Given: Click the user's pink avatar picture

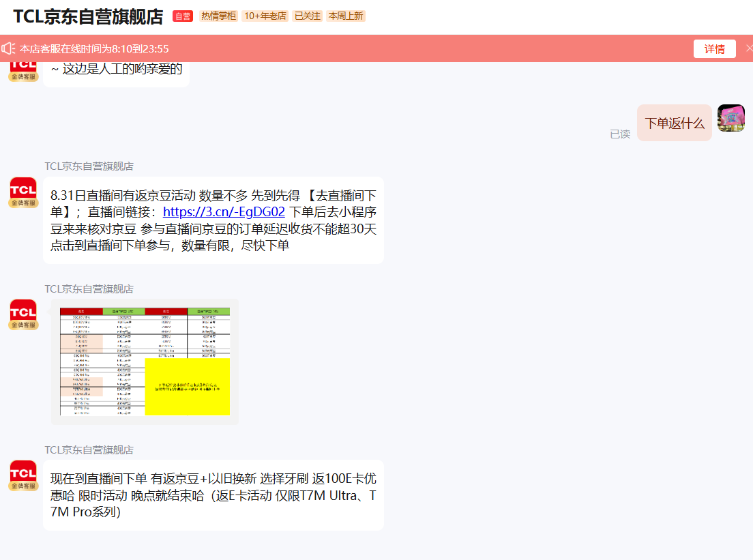Looking at the screenshot, I should click(x=731, y=118).
